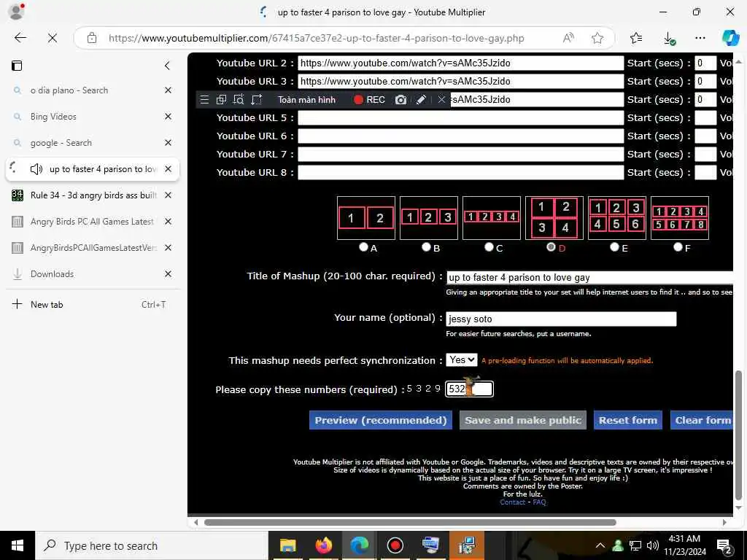Image resolution: width=747 pixels, height=560 pixels.
Task: Open the site info lock icon
Action: (92, 38)
